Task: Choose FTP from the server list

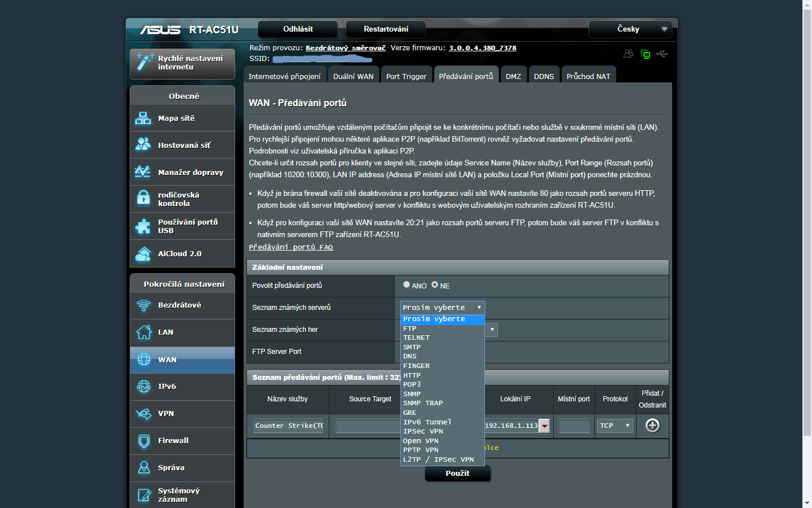Action: click(x=410, y=329)
